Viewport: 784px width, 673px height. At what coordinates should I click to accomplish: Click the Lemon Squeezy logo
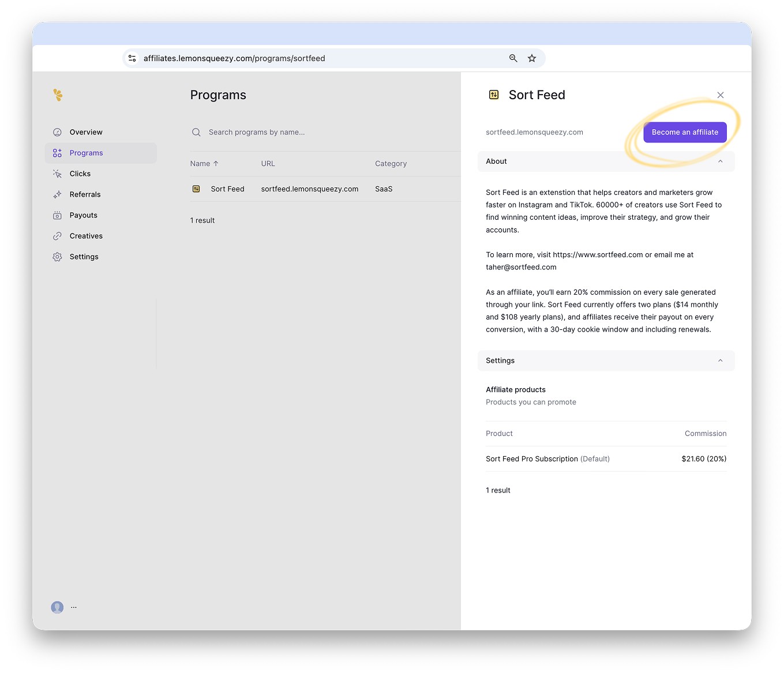click(58, 95)
